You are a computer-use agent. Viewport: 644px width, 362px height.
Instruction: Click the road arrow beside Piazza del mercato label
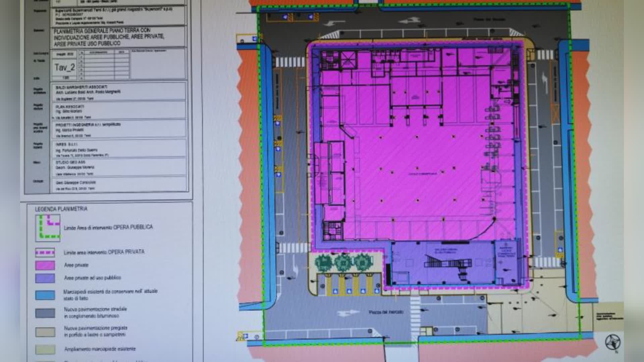[x=348, y=313]
